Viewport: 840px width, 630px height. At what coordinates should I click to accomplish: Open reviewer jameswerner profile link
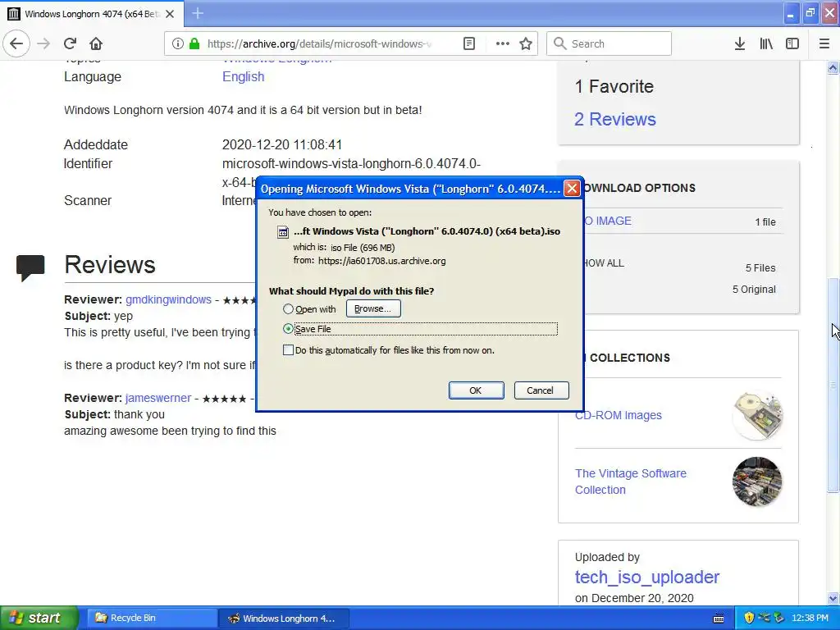tap(158, 398)
